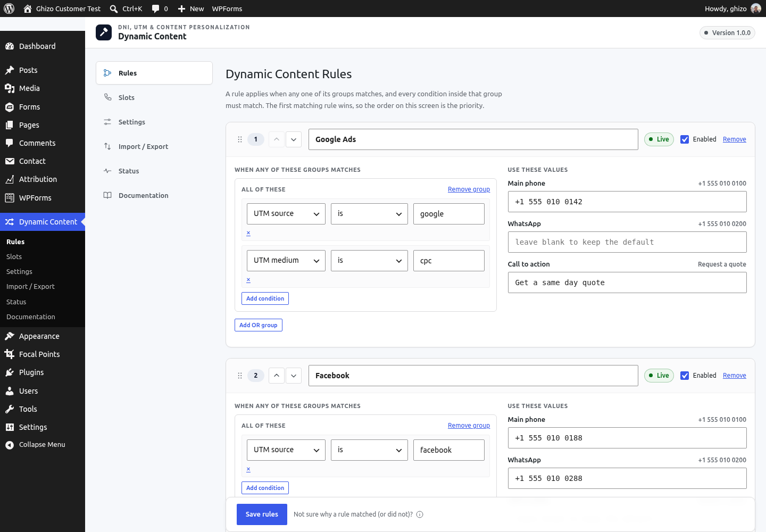This screenshot has width=766, height=532.
Task: Click the info icon beside rule matching help
Action: click(x=420, y=514)
